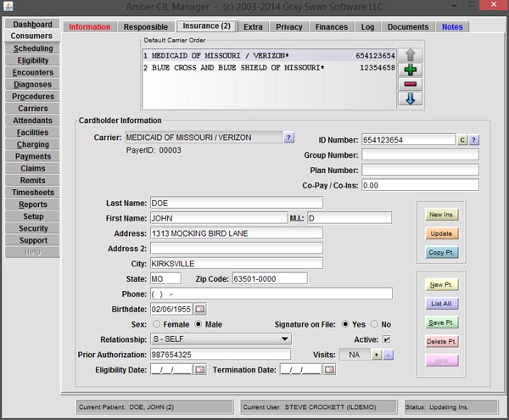Click the blue down arrow carrier order icon

tap(410, 99)
